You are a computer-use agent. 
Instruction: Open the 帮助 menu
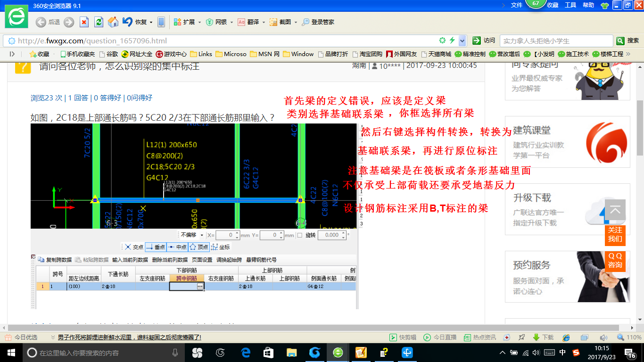[x=588, y=5]
